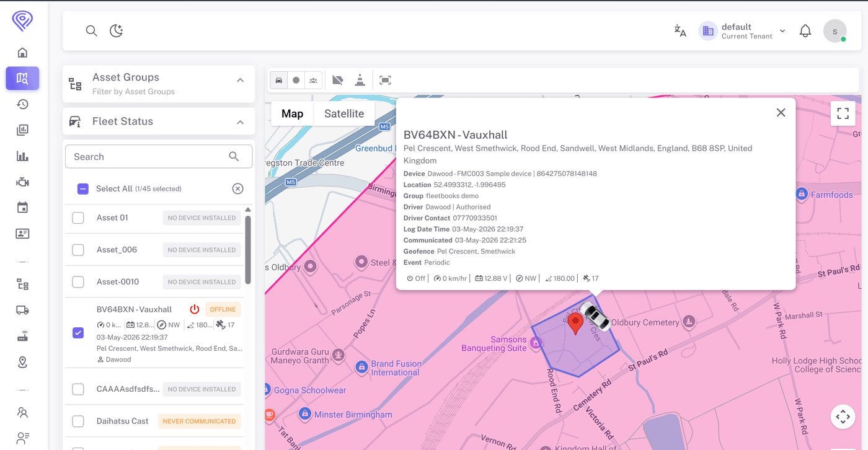Click the red power icon on BV64BXN row
The image size is (868, 450).
click(x=195, y=309)
